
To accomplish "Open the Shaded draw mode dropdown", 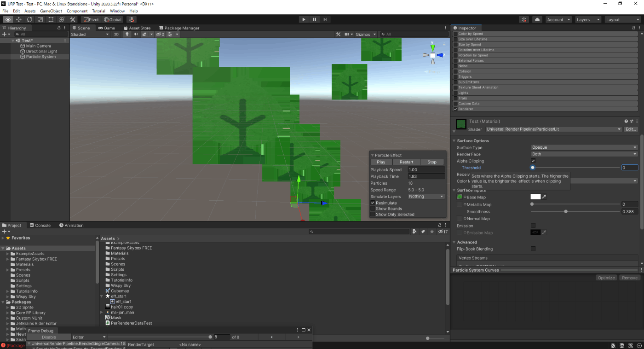I will pyautogui.click(x=90, y=35).
